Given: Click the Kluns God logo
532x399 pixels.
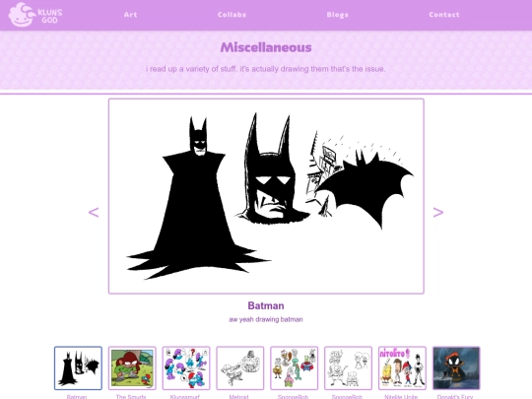Looking at the screenshot, I should 35,15.
